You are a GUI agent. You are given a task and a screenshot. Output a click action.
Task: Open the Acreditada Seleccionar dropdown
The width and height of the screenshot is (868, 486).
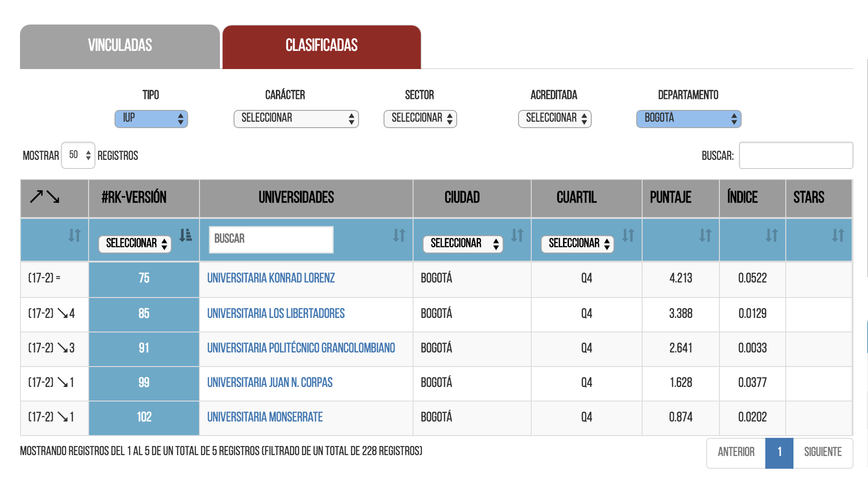[555, 119]
